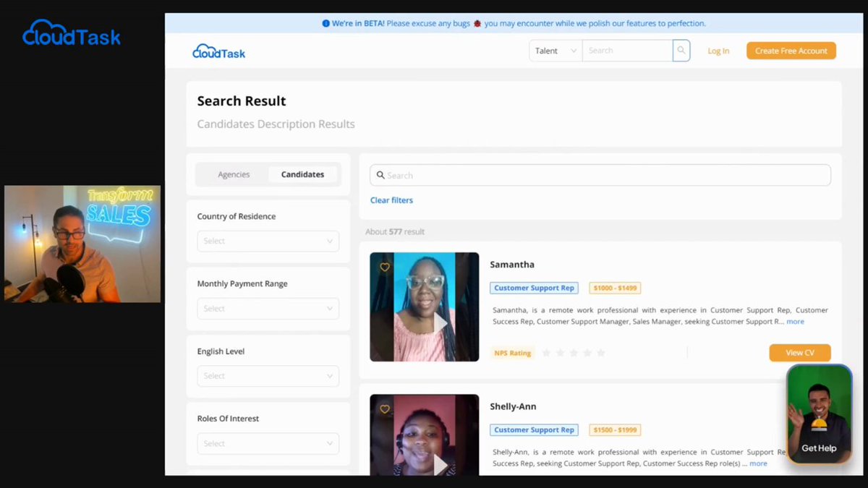Click the magnifier search button in the header

681,51
